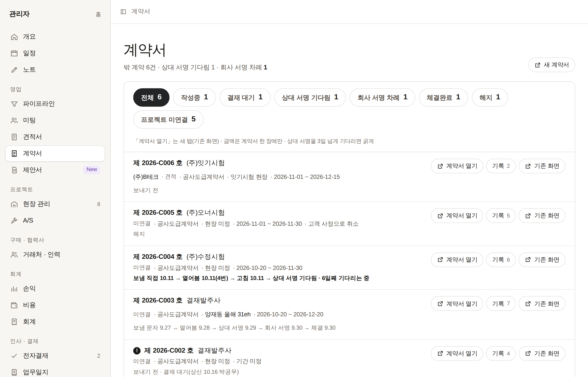The width and height of the screenshot is (588, 377).
Task: Open contract 2026-C003 with 계약서 열기
Action: (457, 304)
